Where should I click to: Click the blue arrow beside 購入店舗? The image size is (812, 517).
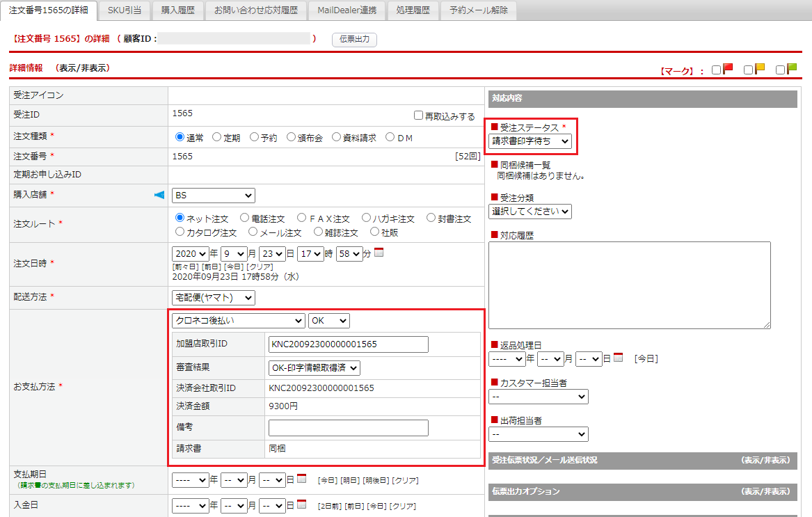159,196
